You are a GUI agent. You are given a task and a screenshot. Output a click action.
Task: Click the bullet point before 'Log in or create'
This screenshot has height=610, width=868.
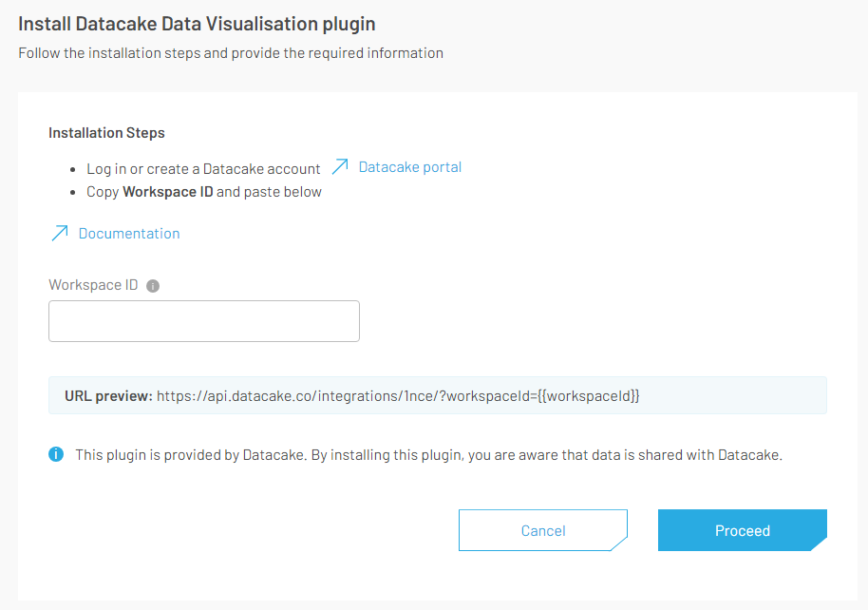(74, 169)
